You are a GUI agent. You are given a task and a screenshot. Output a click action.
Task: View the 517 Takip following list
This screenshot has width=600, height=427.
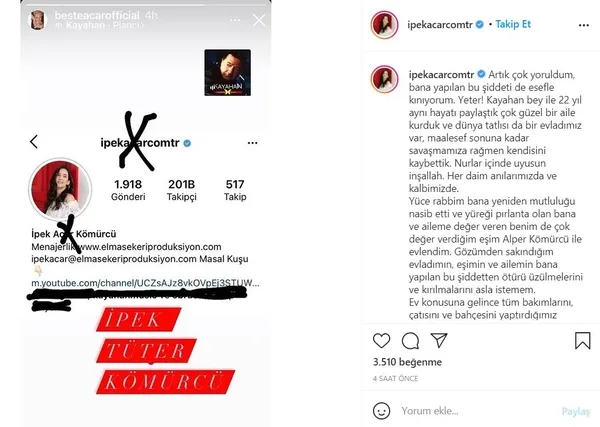click(x=235, y=190)
